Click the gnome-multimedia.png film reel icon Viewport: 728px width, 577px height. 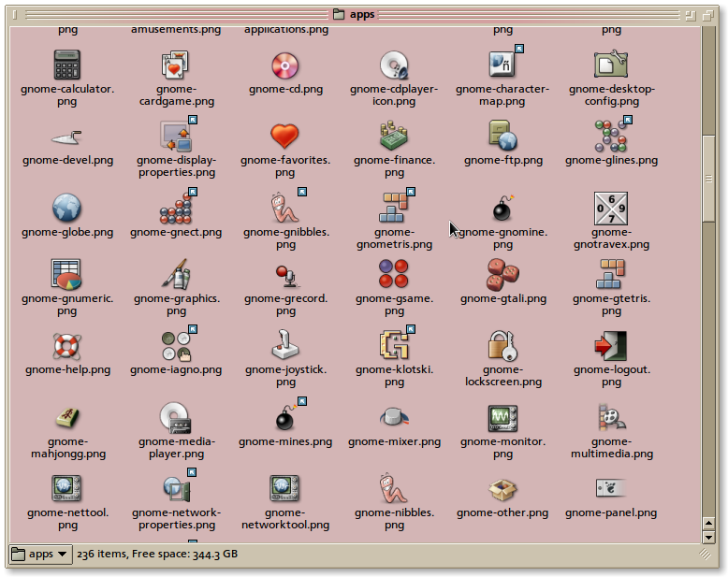[611, 417]
